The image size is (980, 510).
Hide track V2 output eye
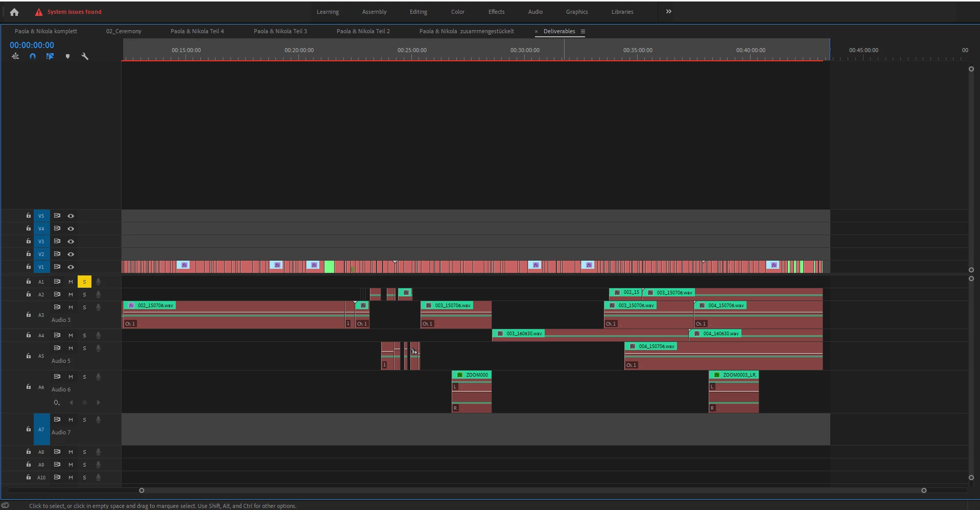(x=71, y=254)
